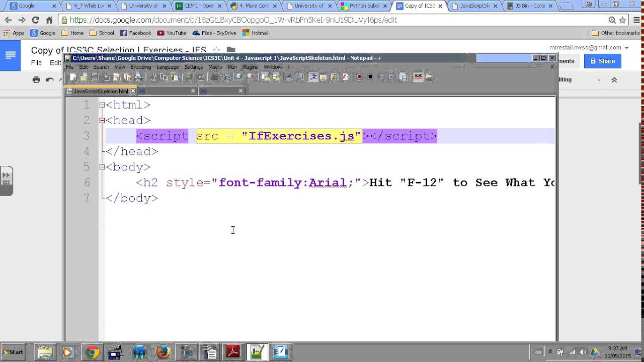Click the Open file icon in Notepad++ toolbar

pos(84,77)
